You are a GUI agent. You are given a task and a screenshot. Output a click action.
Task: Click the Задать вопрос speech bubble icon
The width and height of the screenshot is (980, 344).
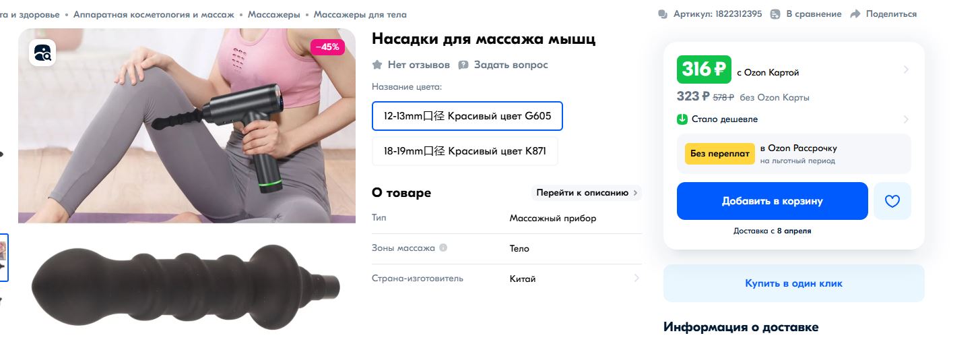[463, 65]
